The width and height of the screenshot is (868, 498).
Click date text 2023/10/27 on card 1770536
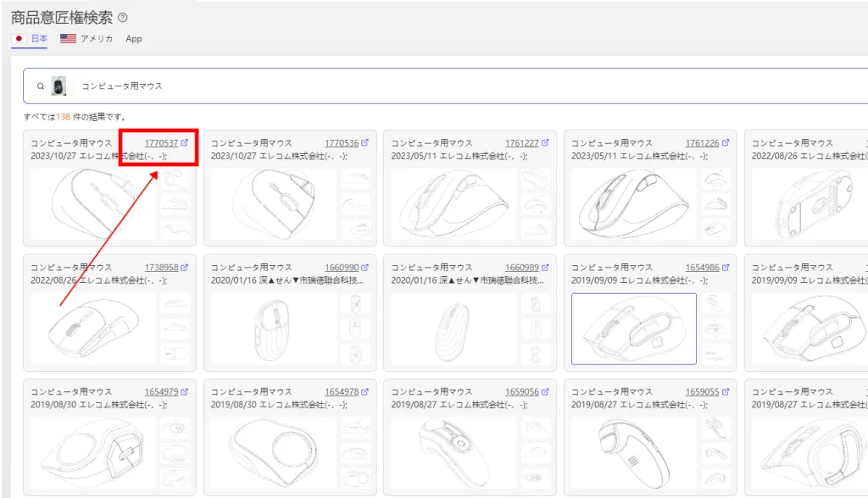click(234, 156)
